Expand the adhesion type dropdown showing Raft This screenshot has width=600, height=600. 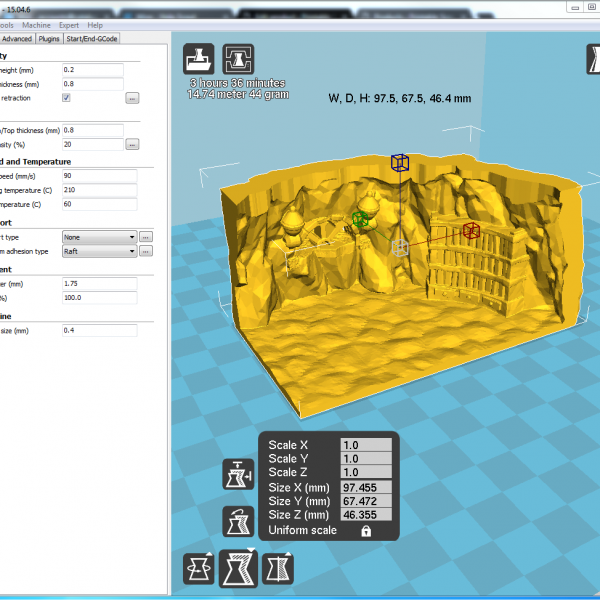coord(99,251)
